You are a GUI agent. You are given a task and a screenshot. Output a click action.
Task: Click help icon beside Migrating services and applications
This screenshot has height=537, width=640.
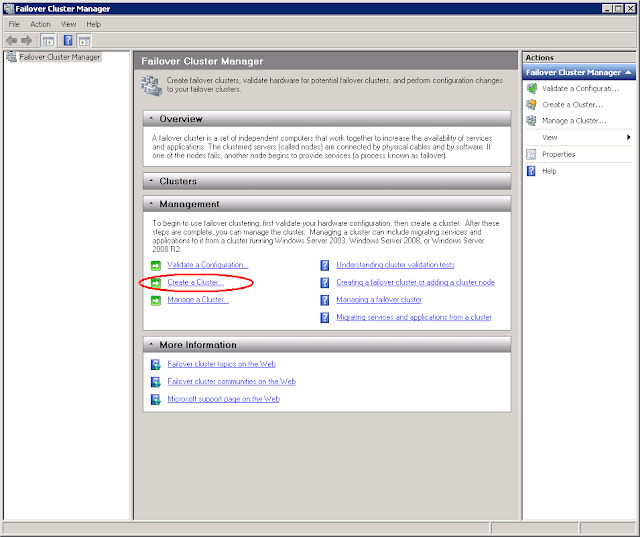(x=325, y=317)
